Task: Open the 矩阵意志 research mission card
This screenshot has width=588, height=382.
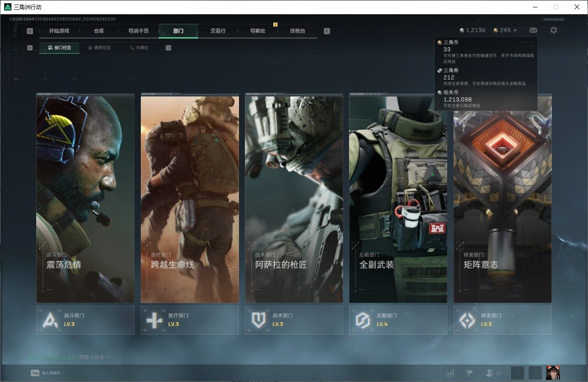Action: coord(503,199)
